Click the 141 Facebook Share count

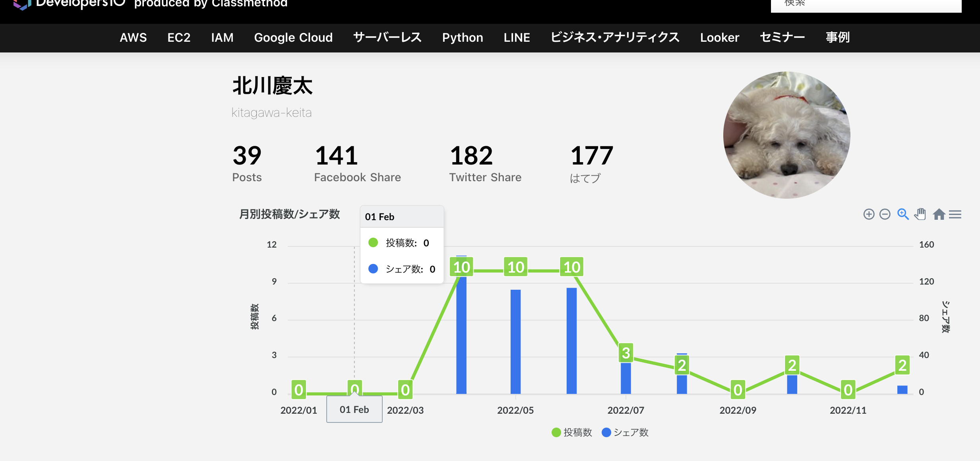[336, 155]
